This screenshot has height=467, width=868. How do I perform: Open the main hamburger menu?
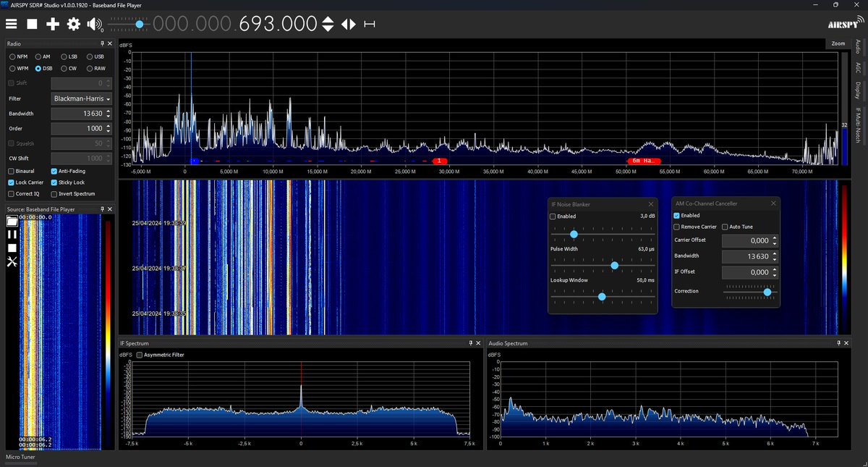[11, 24]
